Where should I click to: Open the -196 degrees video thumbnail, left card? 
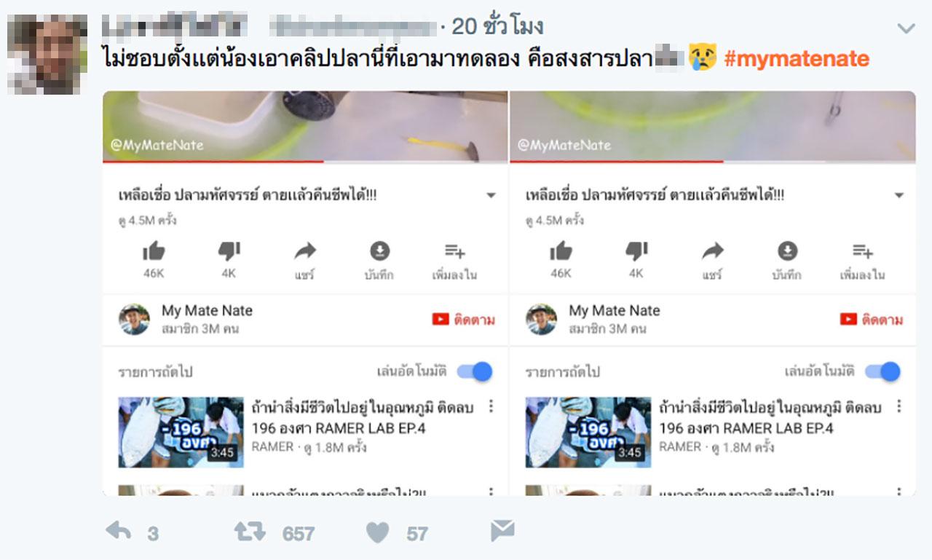(181, 432)
